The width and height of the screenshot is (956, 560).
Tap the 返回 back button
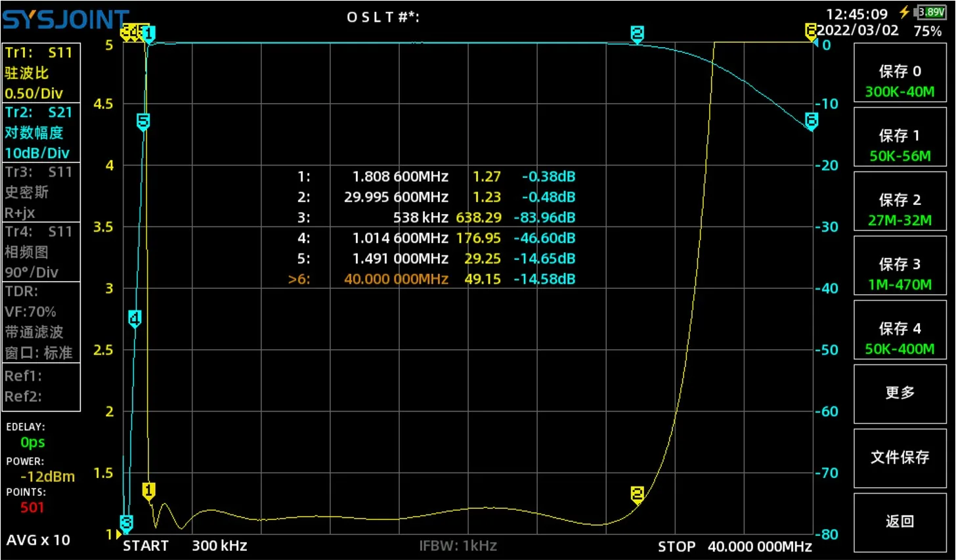pos(900,523)
